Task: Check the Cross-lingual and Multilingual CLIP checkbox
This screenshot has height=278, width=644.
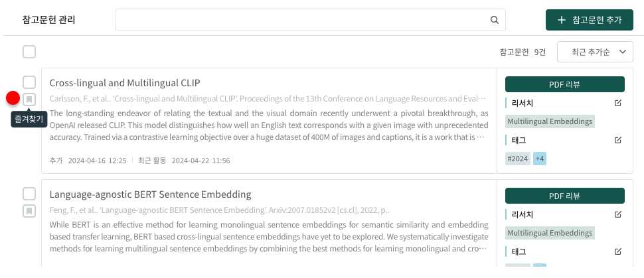Action: click(x=29, y=82)
